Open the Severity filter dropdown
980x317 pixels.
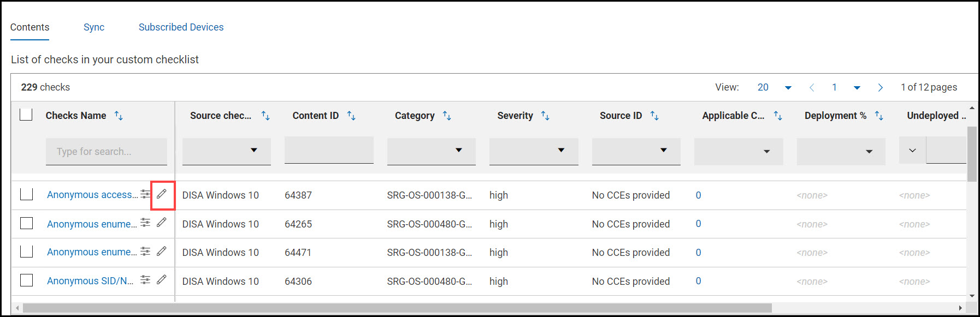pyautogui.click(x=534, y=151)
